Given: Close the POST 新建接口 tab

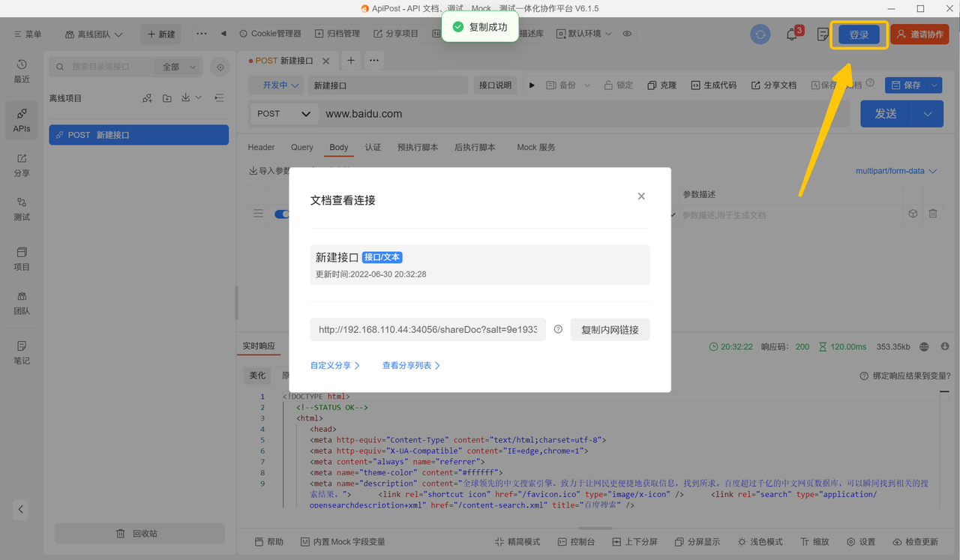Looking at the screenshot, I should click(x=325, y=61).
